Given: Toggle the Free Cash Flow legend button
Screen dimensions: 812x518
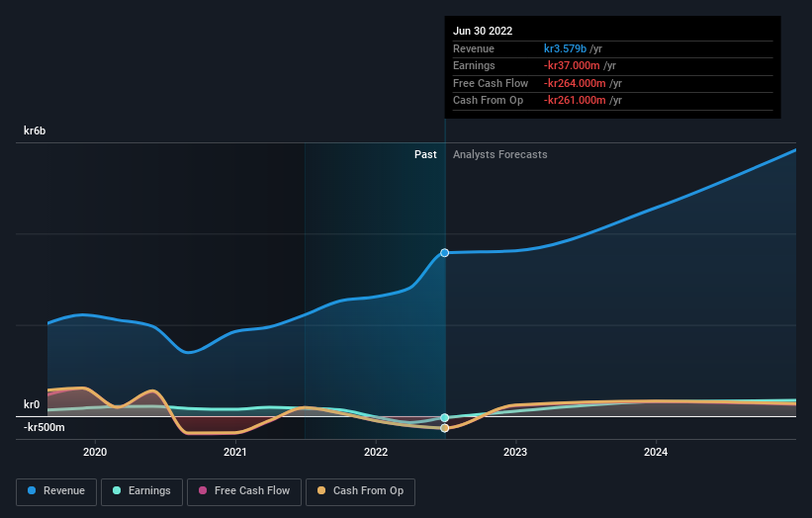Looking at the screenshot, I should coord(244,491).
